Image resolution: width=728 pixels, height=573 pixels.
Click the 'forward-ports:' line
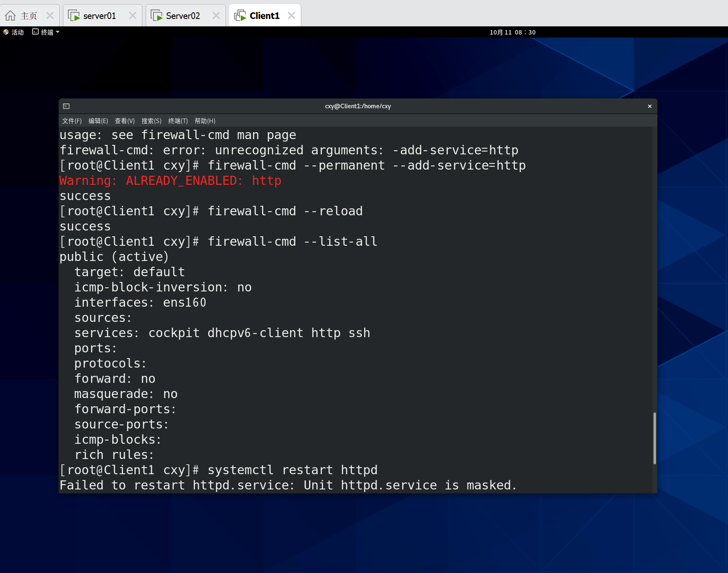point(126,409)
